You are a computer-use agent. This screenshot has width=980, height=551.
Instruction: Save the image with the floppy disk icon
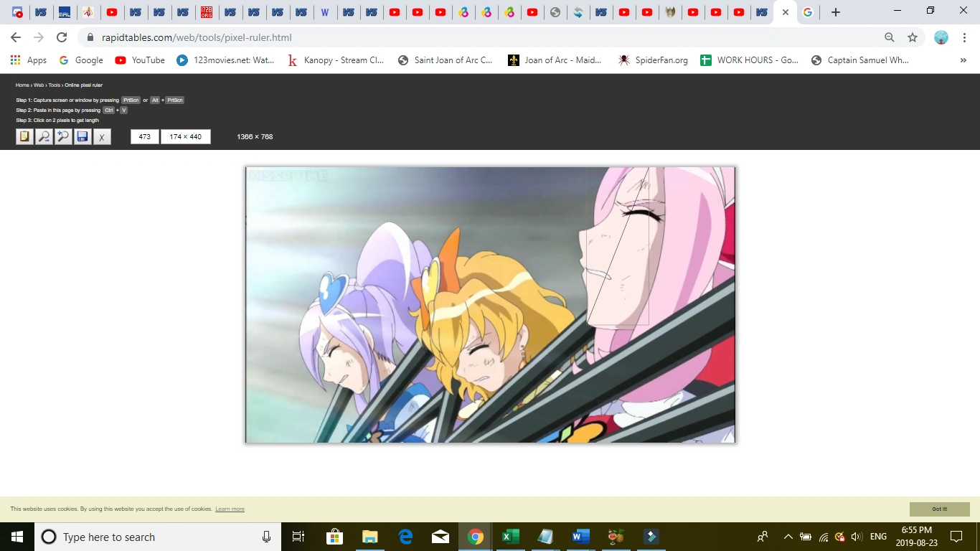click(83, 136)
